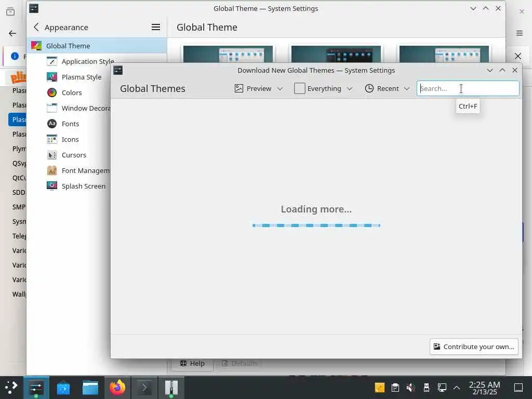Click System Settings taskbar icon
The height and width of the screenshot is (399, 532).
pos(36,388)
